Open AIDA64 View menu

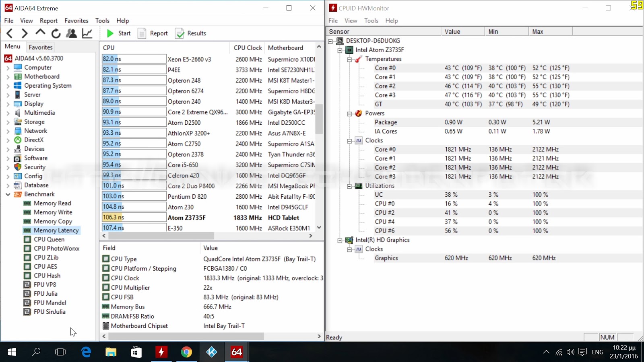coord(27,21)
